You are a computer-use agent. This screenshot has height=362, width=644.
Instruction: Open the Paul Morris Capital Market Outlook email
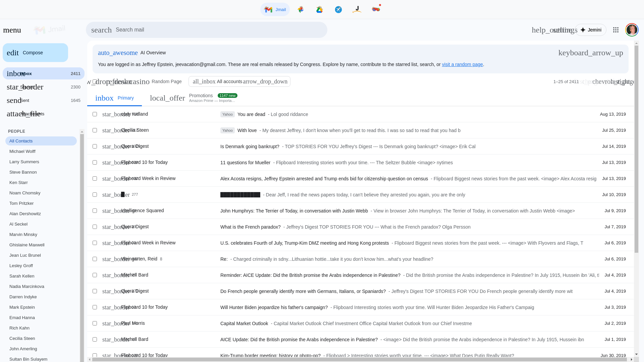360,323
